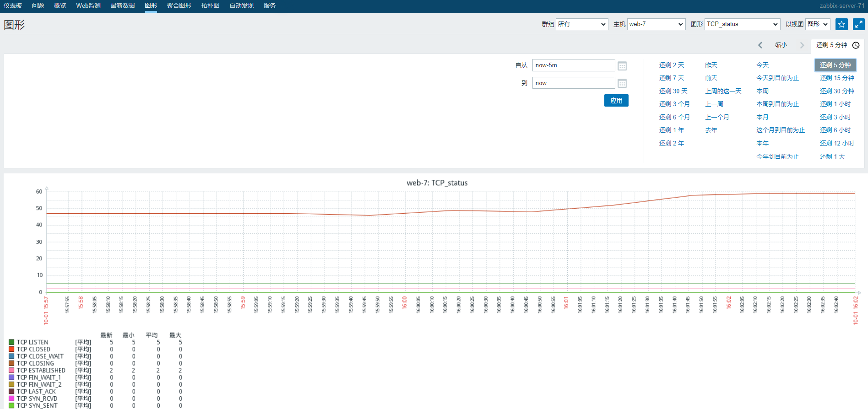This screenshot has width=868, height=409.
Task: Open the Web监测 menu
Action: [x=88, y=6]
